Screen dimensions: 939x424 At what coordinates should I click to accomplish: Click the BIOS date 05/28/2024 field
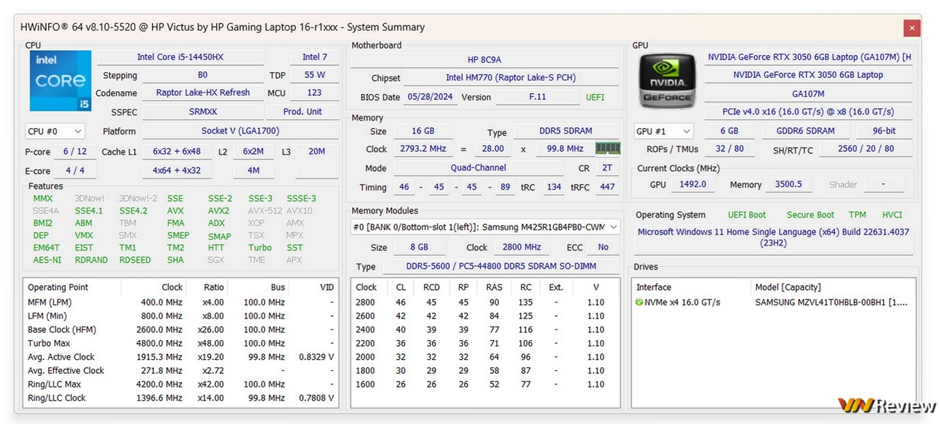tap(431, 97)
